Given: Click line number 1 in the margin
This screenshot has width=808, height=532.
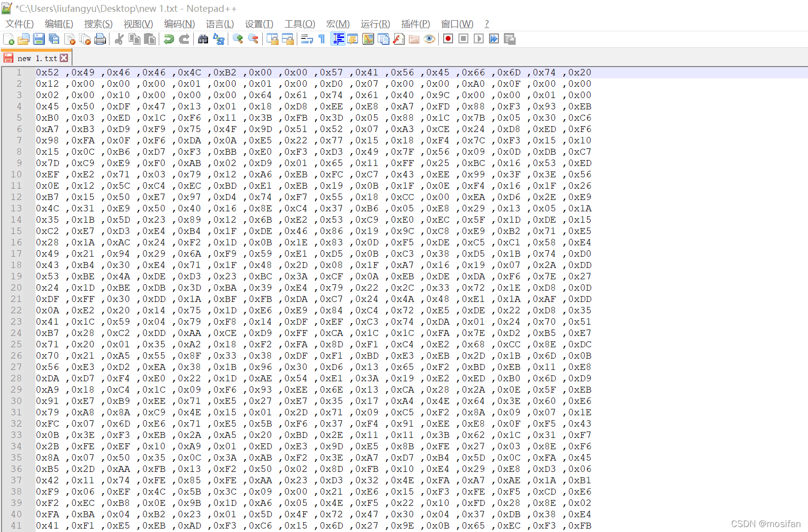Looking at the screenshot, I should [19, 72].
